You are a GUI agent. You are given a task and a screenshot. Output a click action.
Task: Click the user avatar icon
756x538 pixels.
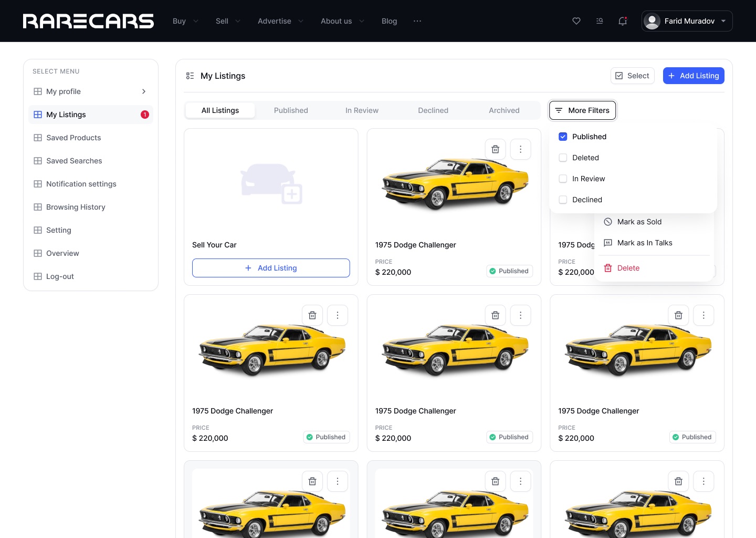(652, 21)
